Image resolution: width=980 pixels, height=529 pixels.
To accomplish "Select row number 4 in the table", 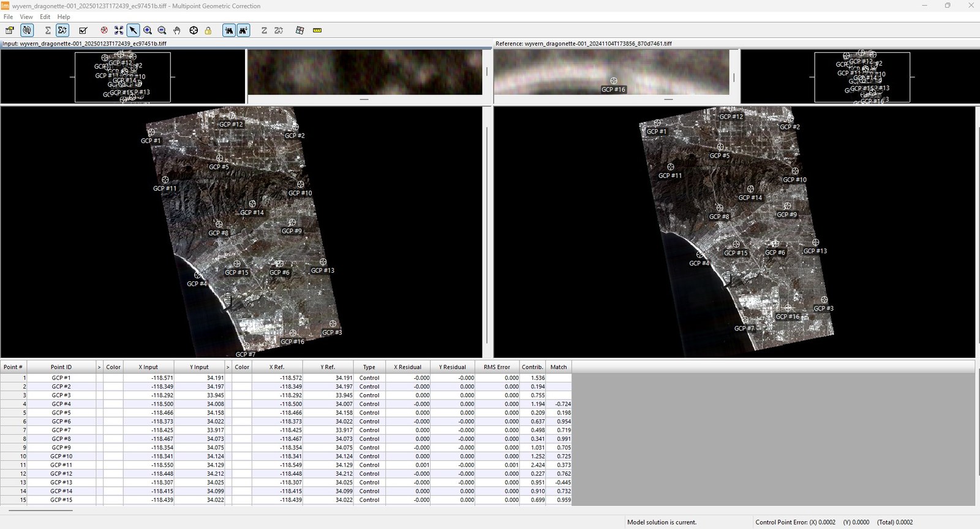I will click(13, 404).
